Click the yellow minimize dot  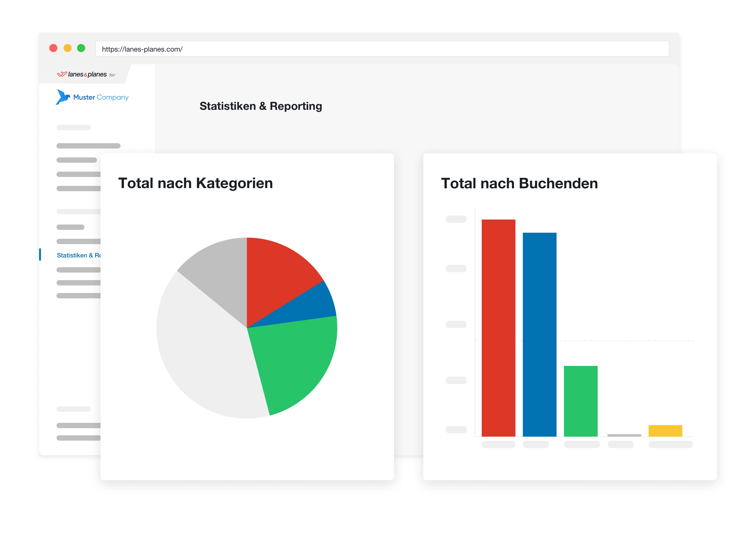tap(68, 48)
